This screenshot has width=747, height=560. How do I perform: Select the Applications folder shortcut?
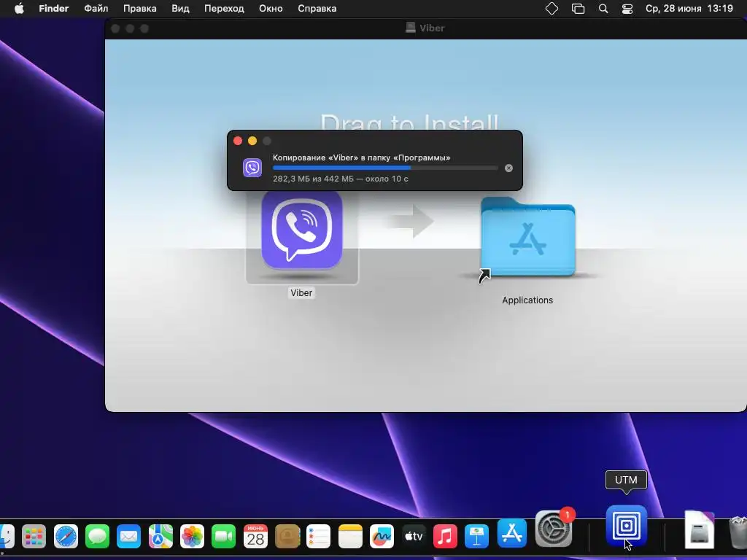[x=528, y=237]
